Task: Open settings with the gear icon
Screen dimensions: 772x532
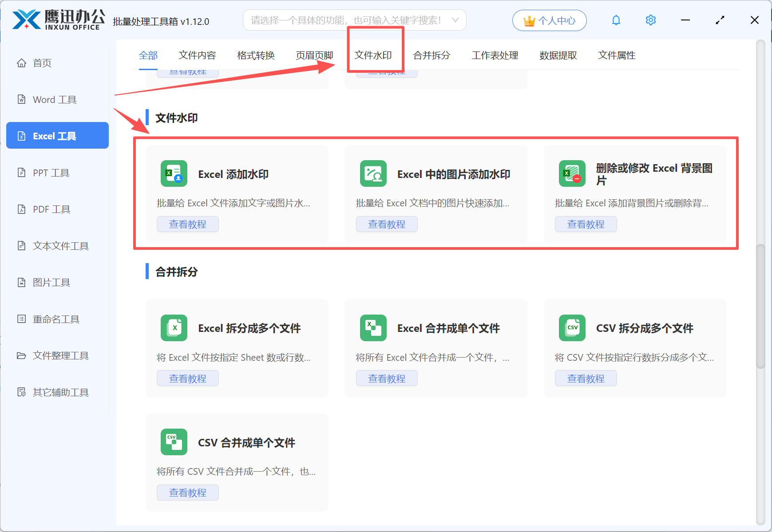Action: (x=650, y=20)
